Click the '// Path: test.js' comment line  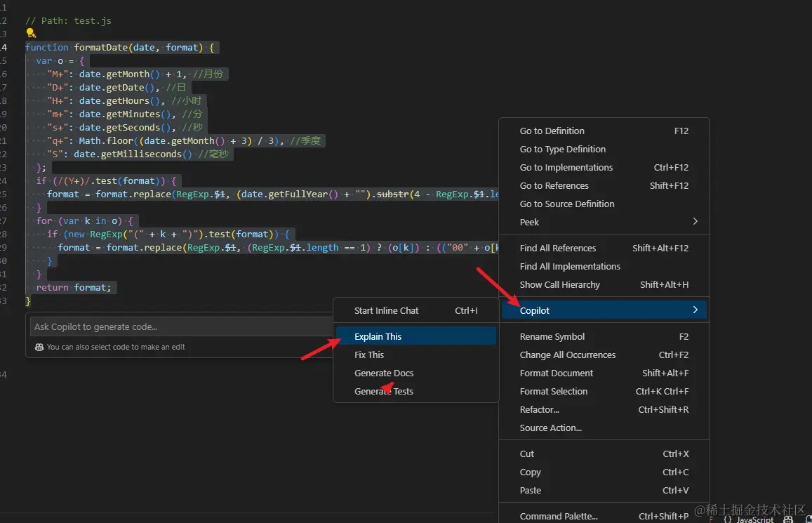coord(68,21)
